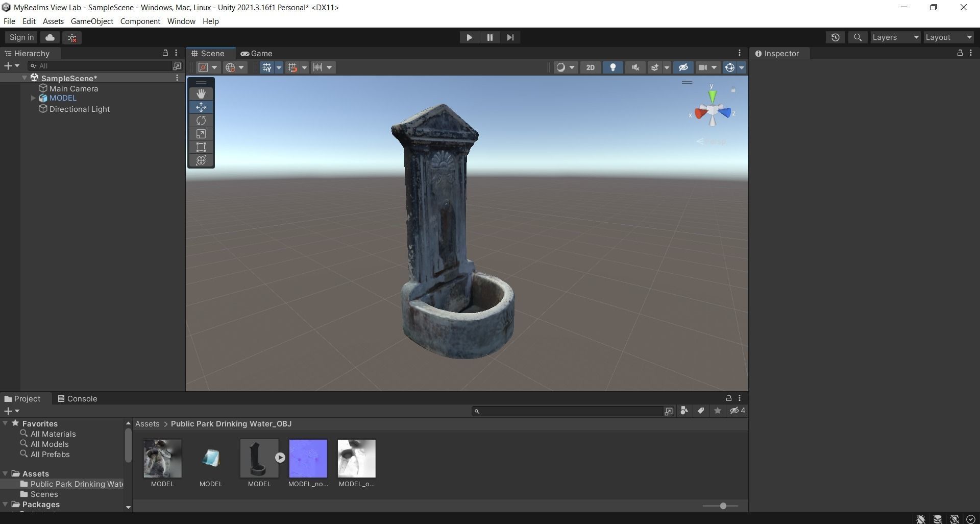Switch to the Game tab
This screenshot has width=980, height=524.
257,54
